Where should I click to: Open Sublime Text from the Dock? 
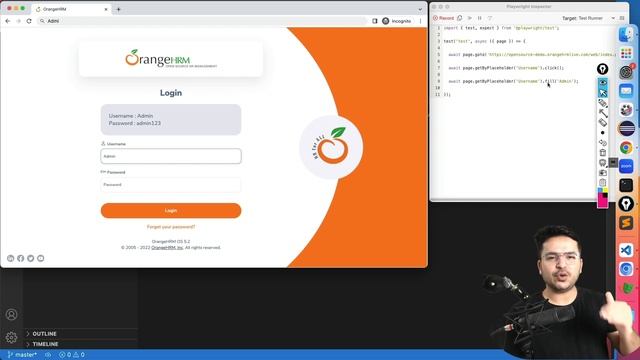(x=626, y=223)
